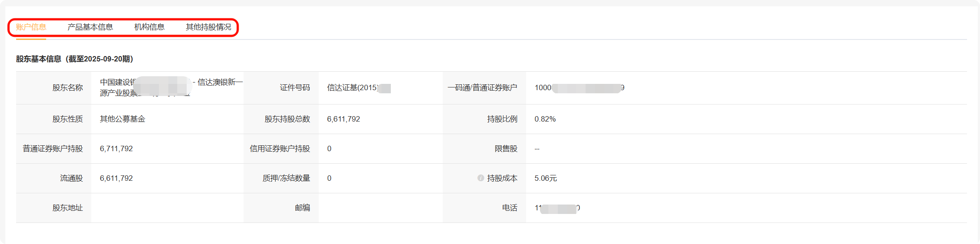The image size is (980, 244).
Task: Click the 0.82% shareholding ratio value
Action: (x=545, y=119)
